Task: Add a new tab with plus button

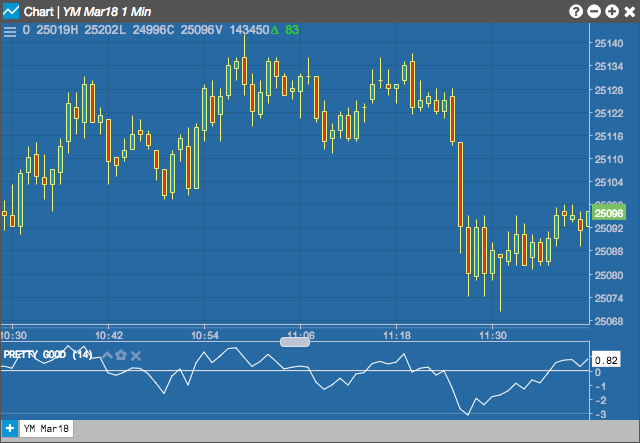Action: (x=10, y=429)
